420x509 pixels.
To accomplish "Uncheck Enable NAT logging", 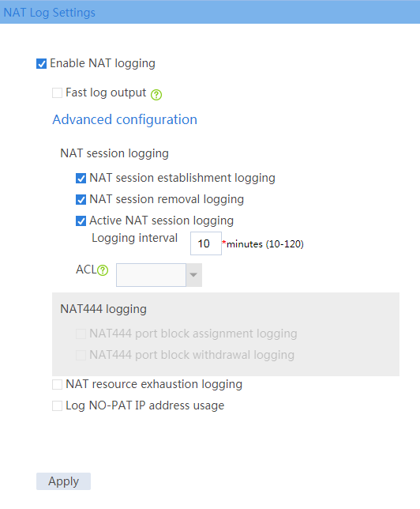I will click(x=41, y=63).
